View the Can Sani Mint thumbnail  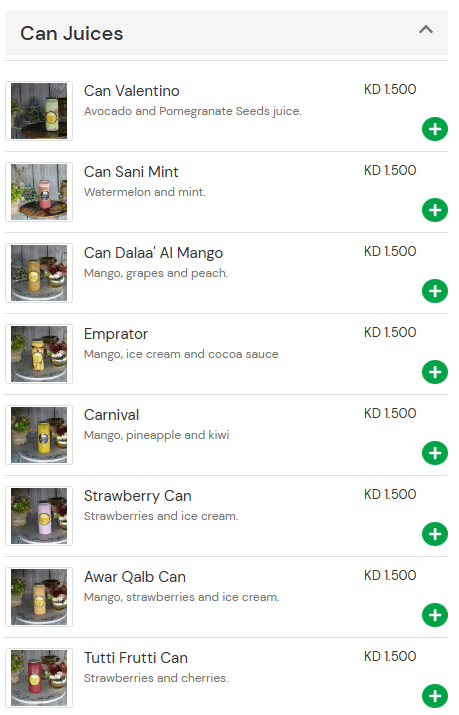(39, 192)
